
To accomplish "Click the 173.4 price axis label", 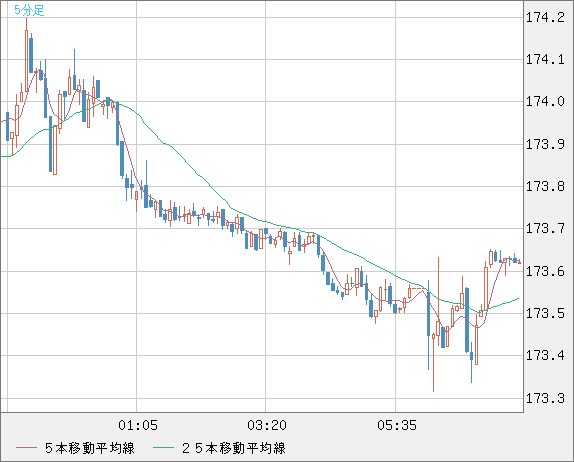I will 545,355.
